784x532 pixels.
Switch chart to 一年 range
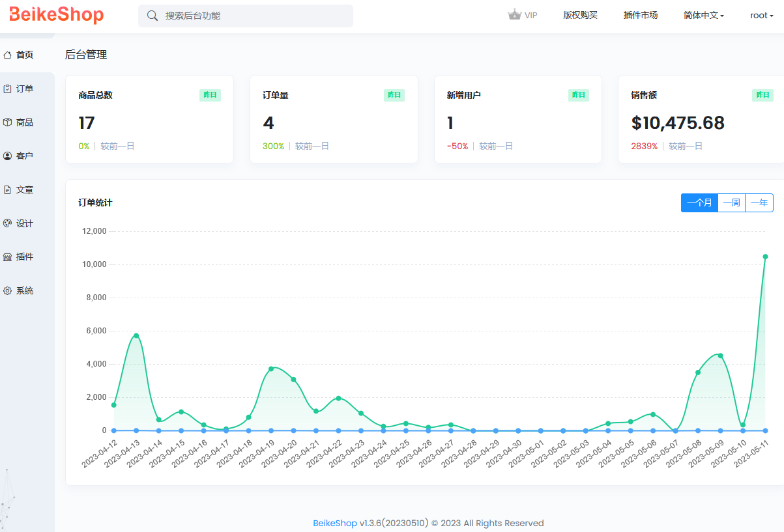coord(759,203)
